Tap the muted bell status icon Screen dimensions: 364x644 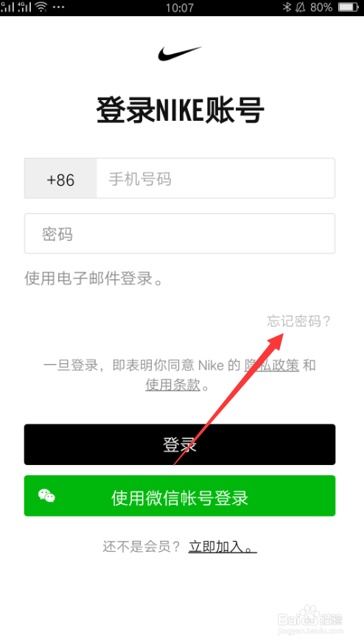(301, 7)
